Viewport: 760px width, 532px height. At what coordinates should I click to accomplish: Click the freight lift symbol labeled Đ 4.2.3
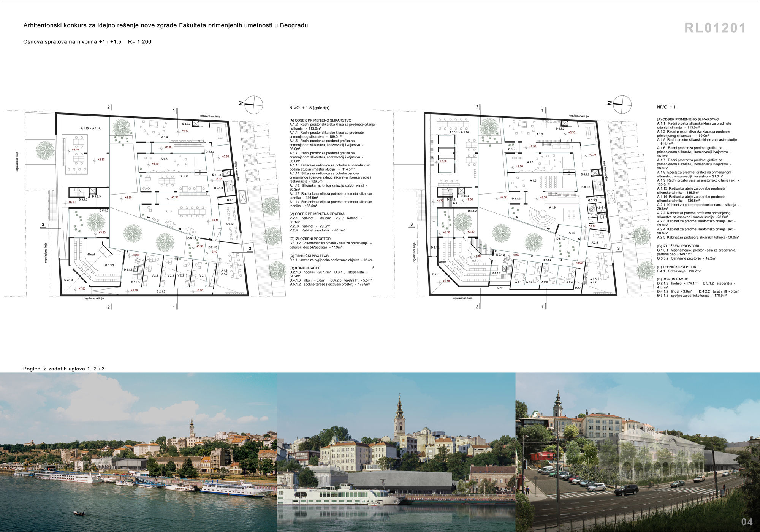coord(195,123)
